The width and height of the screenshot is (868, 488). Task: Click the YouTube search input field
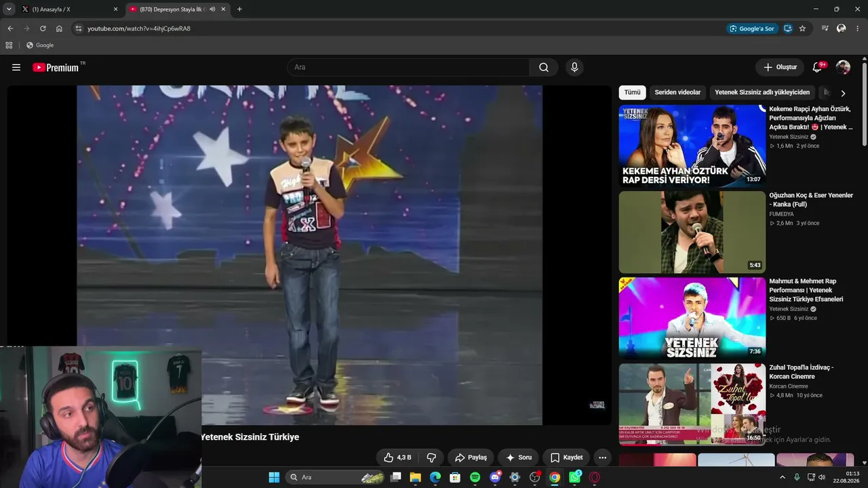pyautogui.click(x=409, y=67)
